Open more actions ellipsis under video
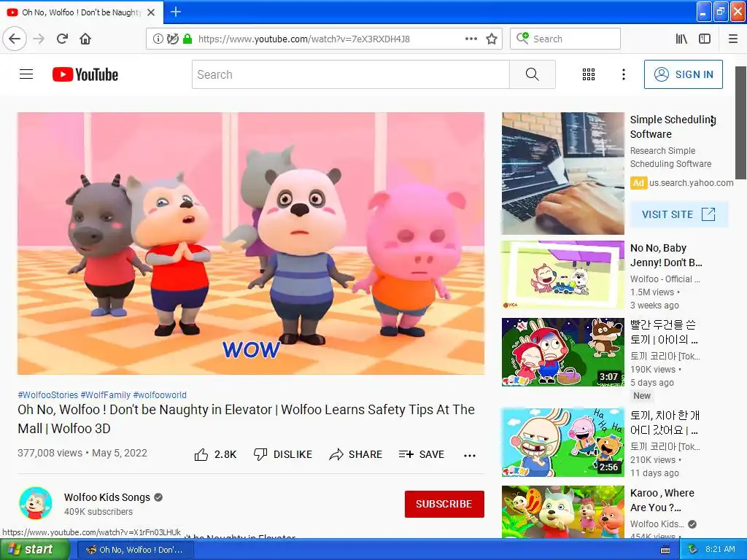The width and height of the screenshot is (747, 560). [x=470, y=455]
